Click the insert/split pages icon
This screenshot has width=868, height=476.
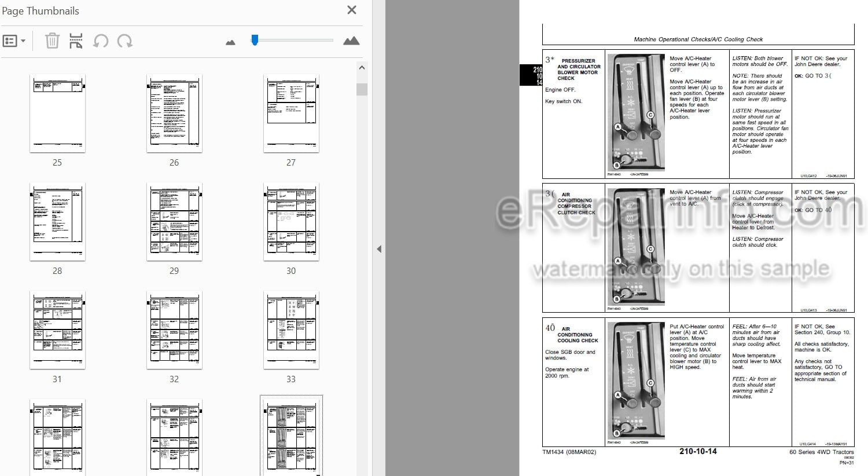click(76, 41)
